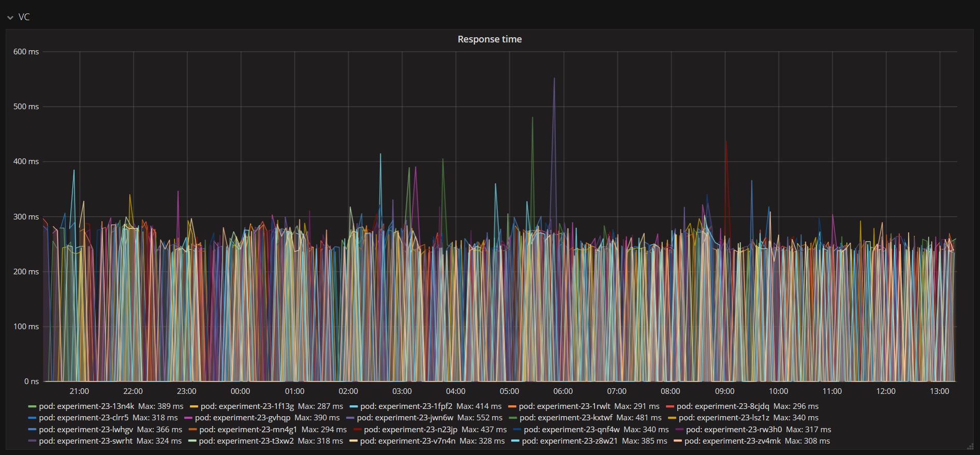Toggle the experiment-23-mn4g1 series label
Screen dimensions: 980x455
point(248,430)
